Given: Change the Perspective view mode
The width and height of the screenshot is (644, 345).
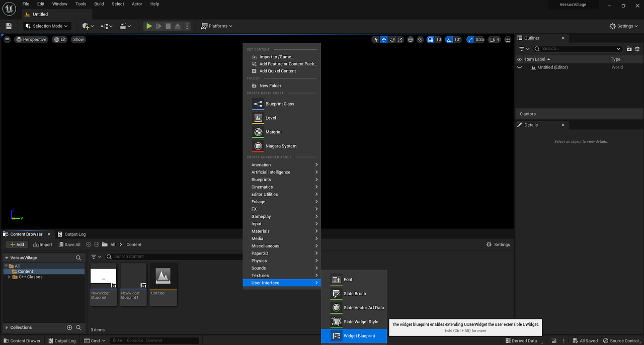Looking at the screenshot, I should 31,39.
